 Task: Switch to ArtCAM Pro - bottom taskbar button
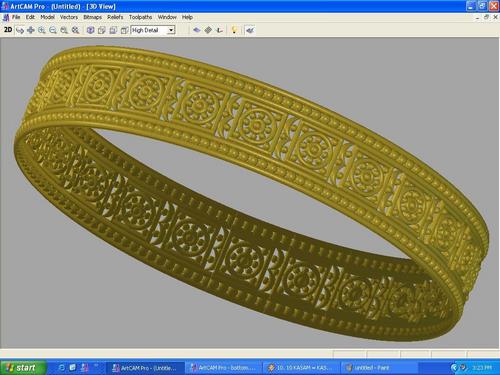(223, 368)
